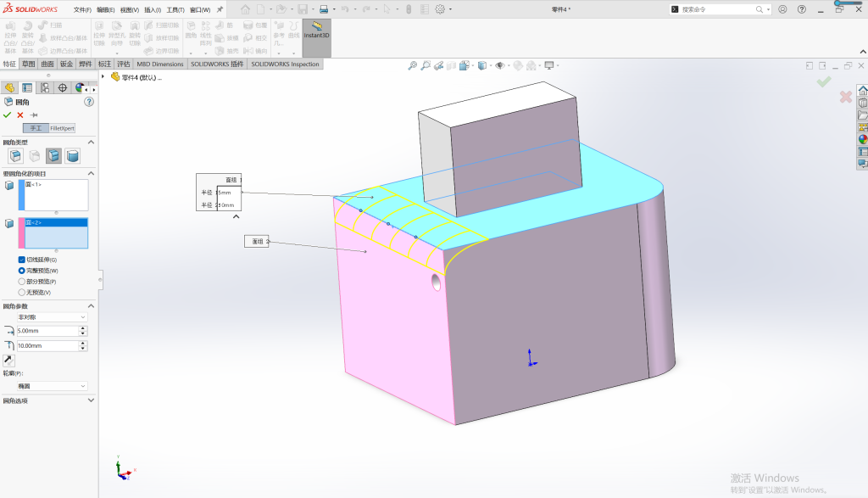This screenshot has width=868, height=498.
Task: Open fillet help question mark
Action: (88, 102)
